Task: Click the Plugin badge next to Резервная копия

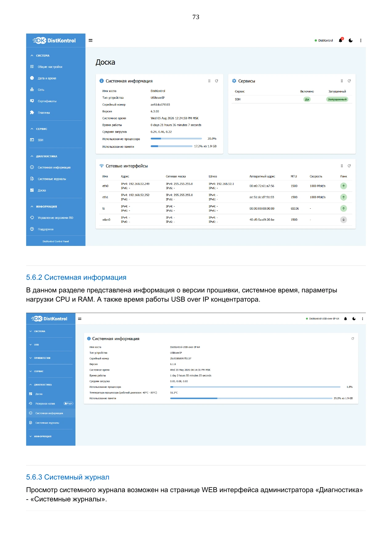Action: coord(68,403)
